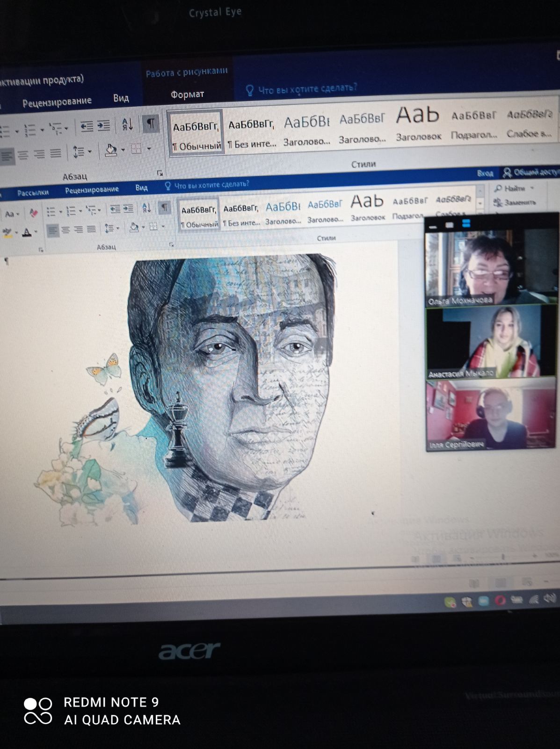Expand the borders dropdown arrow in the lower ribbon
This screenshot has height=749, width=560.
[x=163, y=227]
